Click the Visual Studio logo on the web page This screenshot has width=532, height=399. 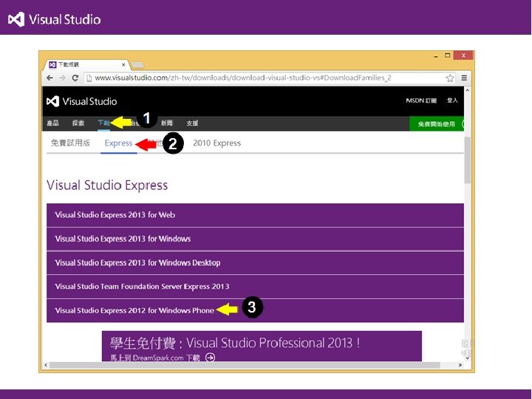click(82, 101)
